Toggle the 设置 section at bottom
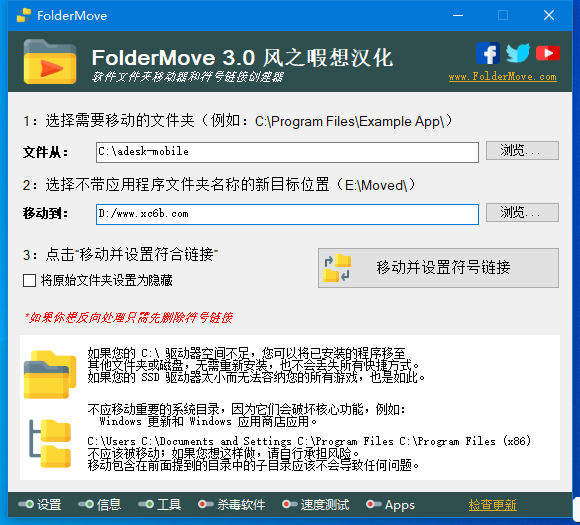The width and height of the screenshot is (580, 525). (40, 505)
